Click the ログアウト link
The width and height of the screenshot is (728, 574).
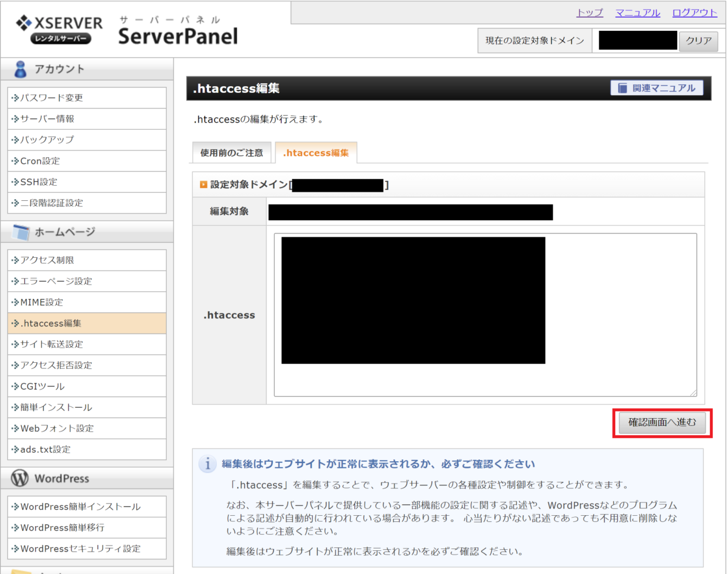coord(693,13)
